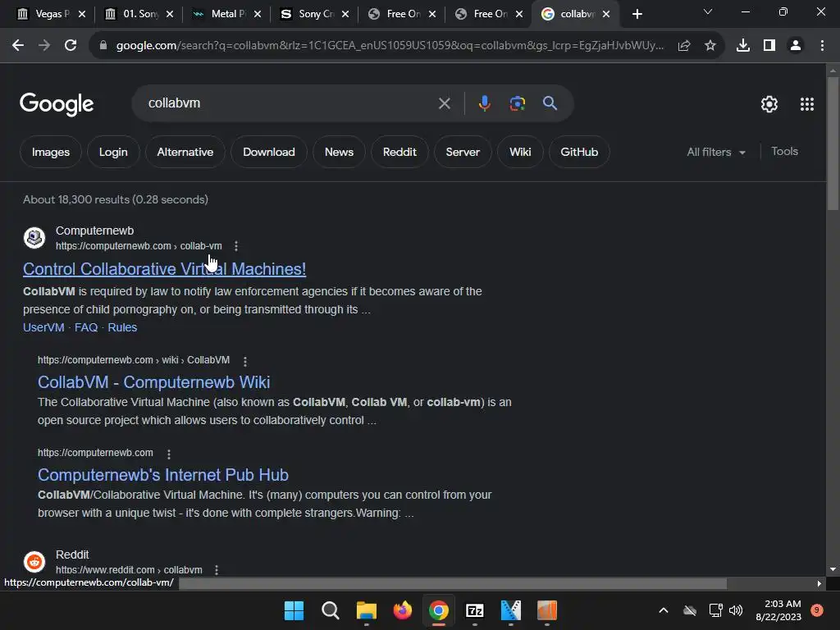The image size is (840, 630).
Task: Show hidden system tray icons
Action: (663, 610)
